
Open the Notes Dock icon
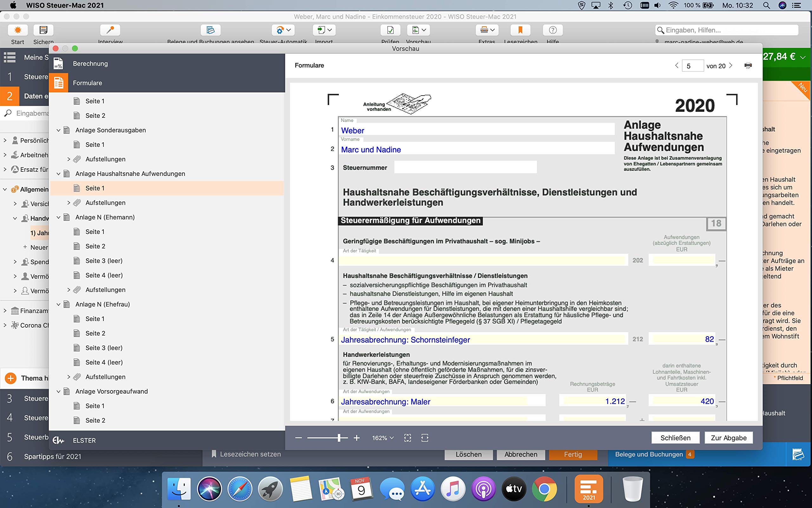tap(301, 489)
